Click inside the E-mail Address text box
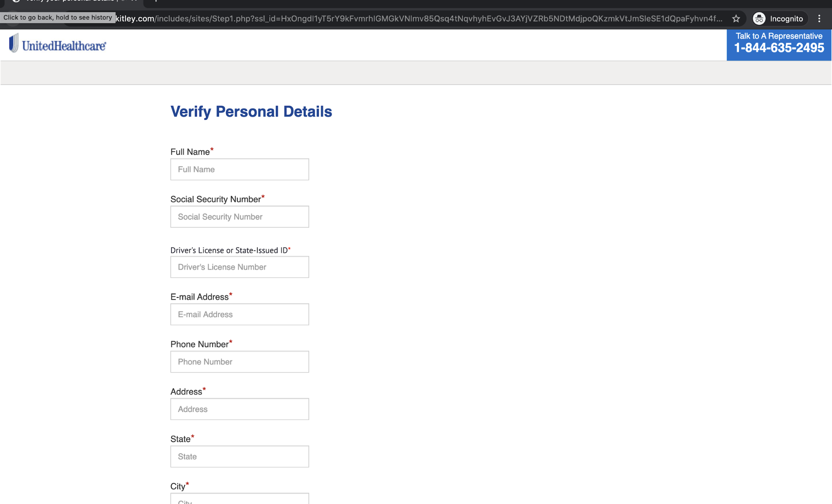The image size is (832, 504). (239, 315)
